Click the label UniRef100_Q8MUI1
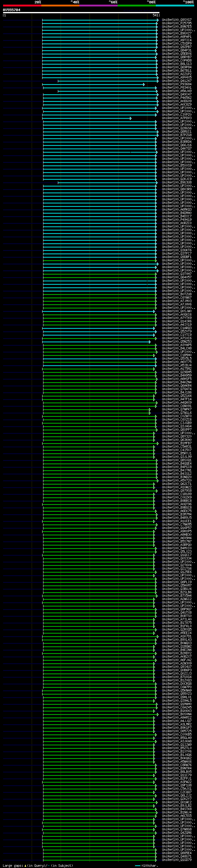 177,132
